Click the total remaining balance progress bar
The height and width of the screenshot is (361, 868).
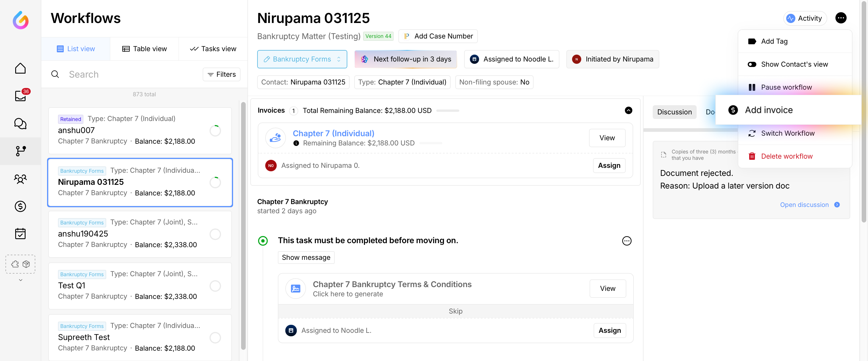[x=447, y=111]
